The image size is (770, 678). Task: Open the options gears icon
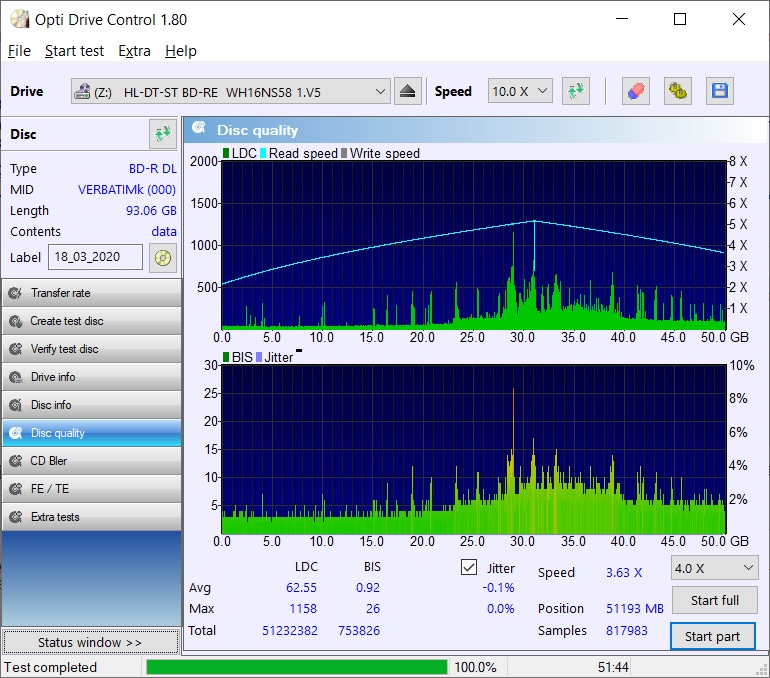[x=677, y=91]
